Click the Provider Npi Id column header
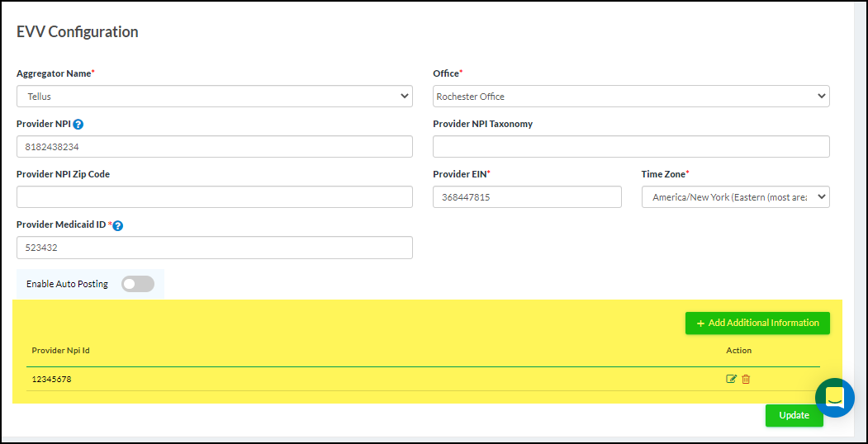868x444 pixels. (x=60, y=351)
